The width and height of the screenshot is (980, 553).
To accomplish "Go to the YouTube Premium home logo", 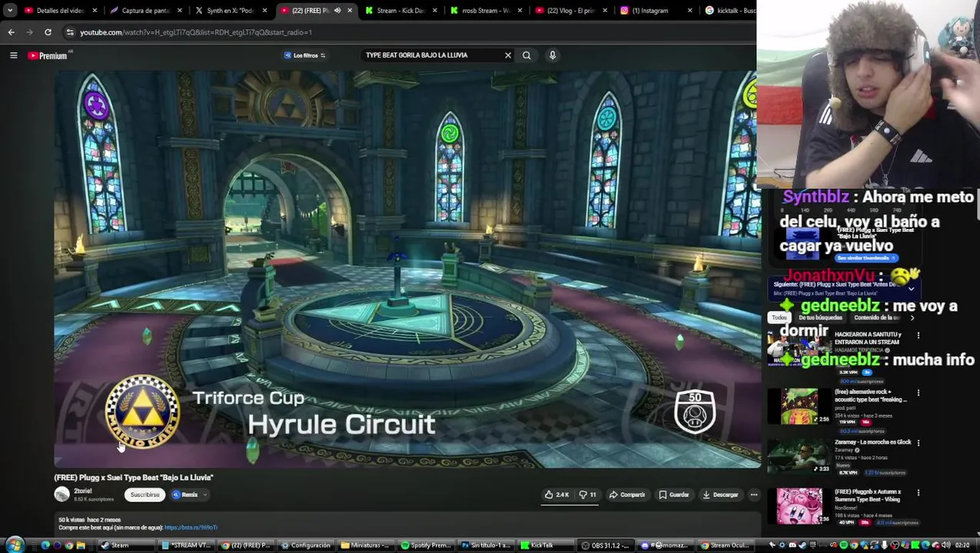I will [x=48, y=55].
